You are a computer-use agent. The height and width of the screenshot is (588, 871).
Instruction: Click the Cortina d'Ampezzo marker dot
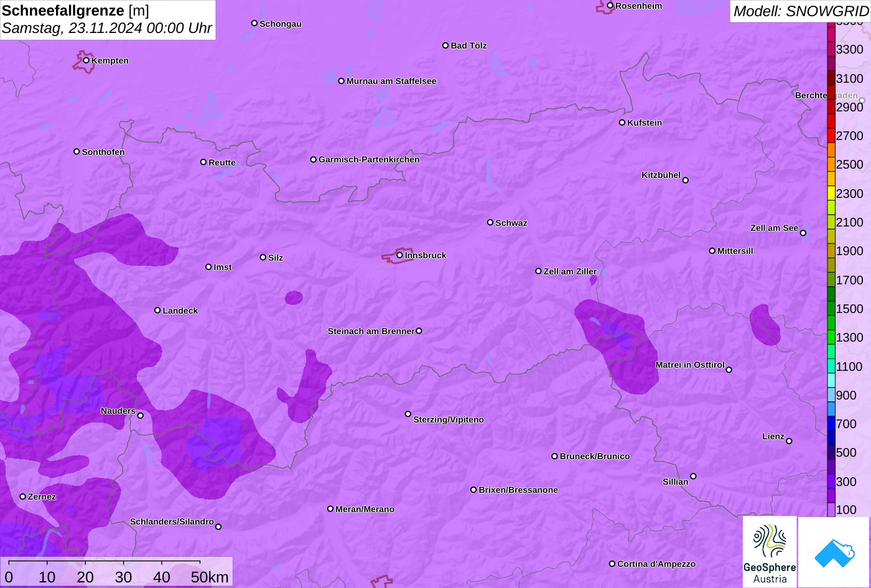[x=612, y=564]
